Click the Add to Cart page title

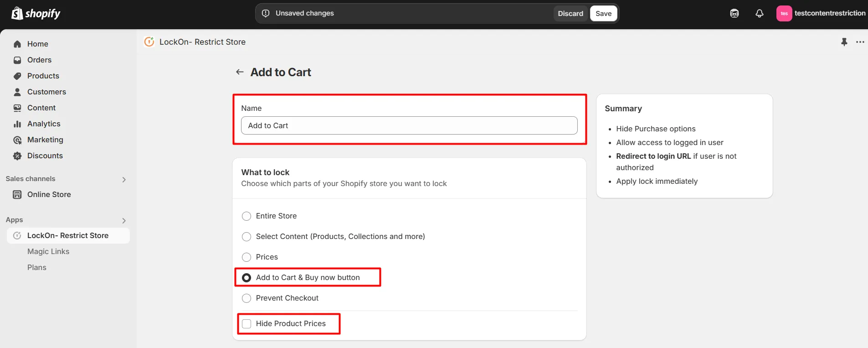click(x=281, y=72)
